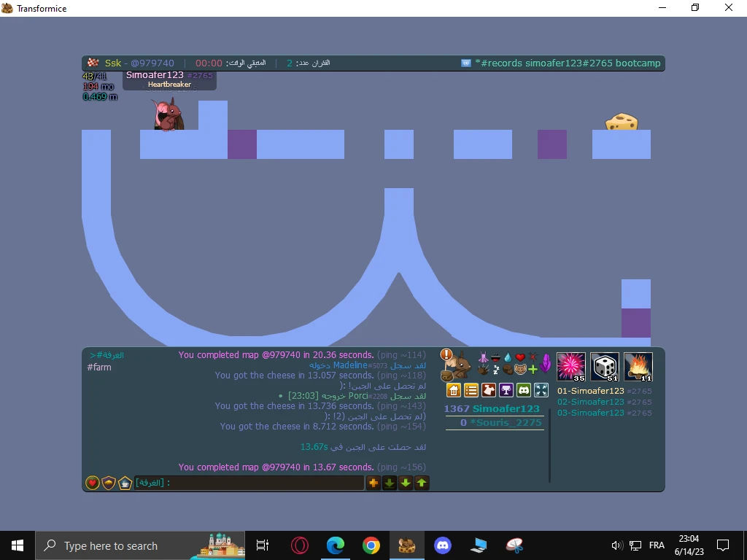Toggle fullscreen with the arrows icon
The height and width of the screenshot is (560, 747).
pos(541,390)
